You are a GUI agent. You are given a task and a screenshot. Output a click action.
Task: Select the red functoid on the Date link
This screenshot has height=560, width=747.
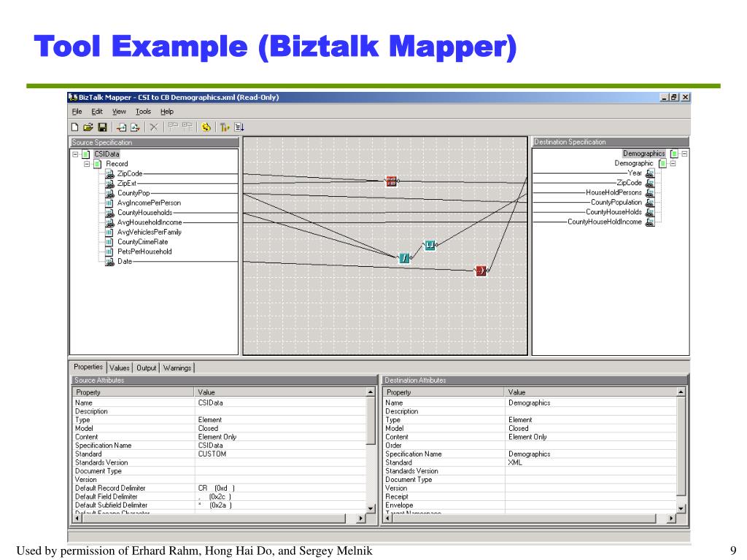coord(481,271)
